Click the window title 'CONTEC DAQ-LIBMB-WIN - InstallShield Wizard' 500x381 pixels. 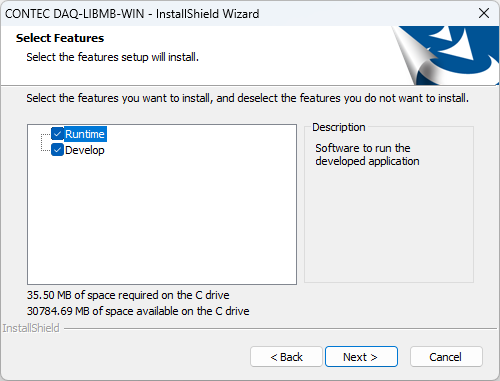(x=132, y=14)
